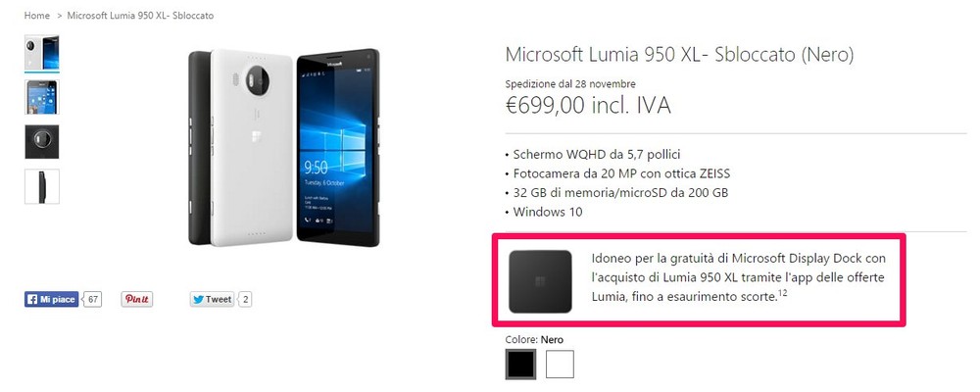Select the camera close-up thumbnail
The image size is (980, 392).
[42, 141]
